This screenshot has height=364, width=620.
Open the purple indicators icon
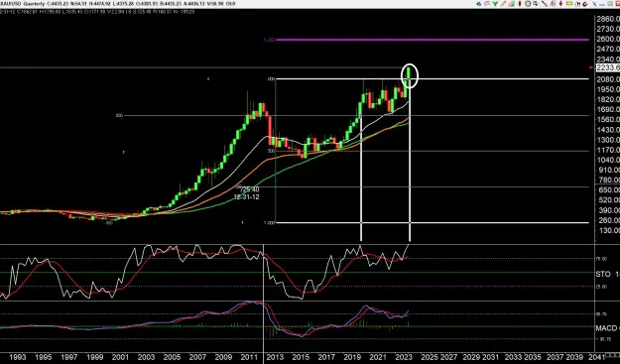click(x=553, y=4)
